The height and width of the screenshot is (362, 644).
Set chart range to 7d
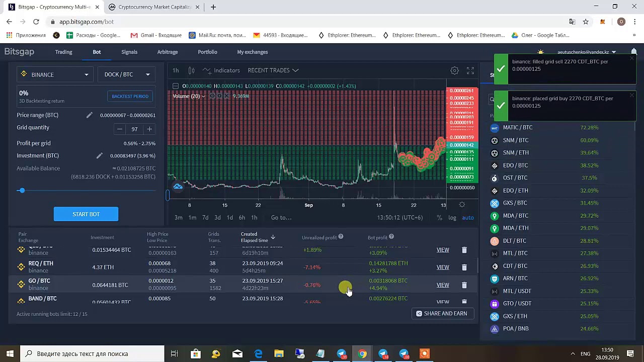205,218
